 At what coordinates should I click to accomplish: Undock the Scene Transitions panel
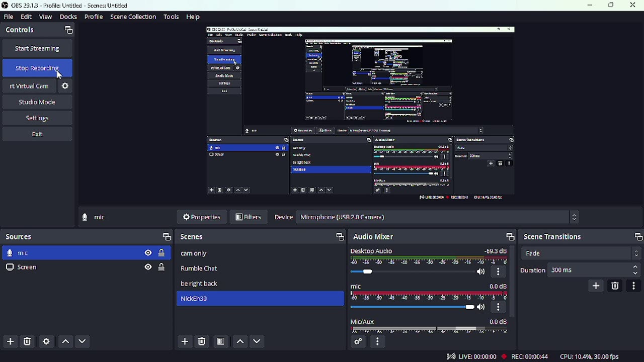638,237
